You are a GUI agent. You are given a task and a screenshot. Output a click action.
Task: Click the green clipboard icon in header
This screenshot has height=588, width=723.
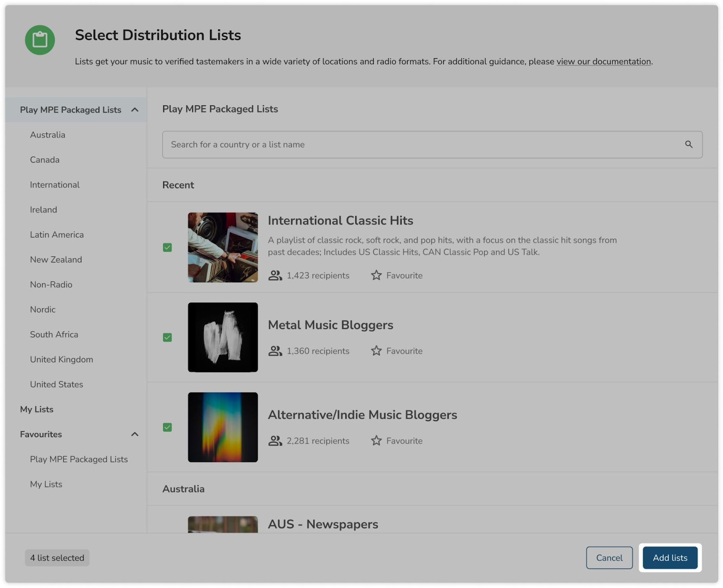40,40
